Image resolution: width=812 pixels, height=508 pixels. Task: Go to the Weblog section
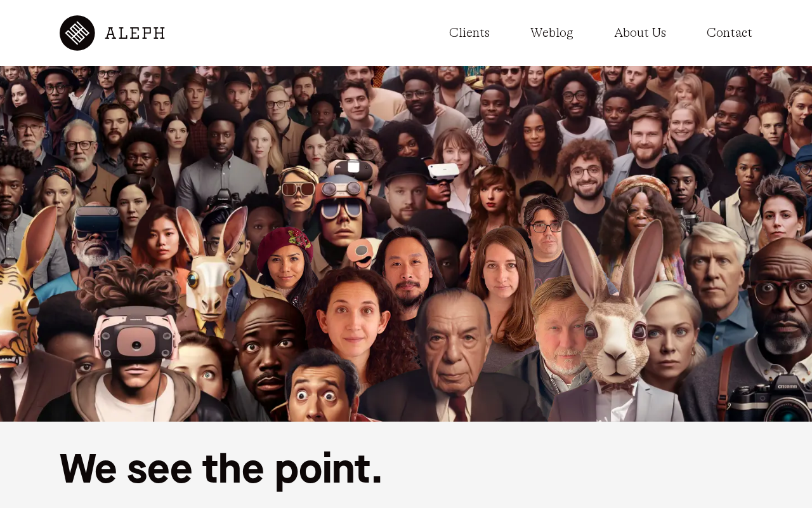[x=552, y=32]
